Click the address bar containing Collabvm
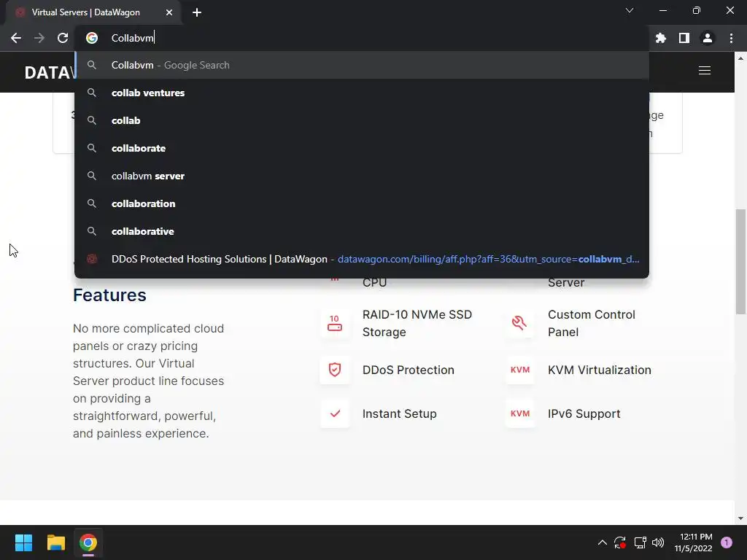The height and width of the screenshot is (560, 747). tap(362, 38)
